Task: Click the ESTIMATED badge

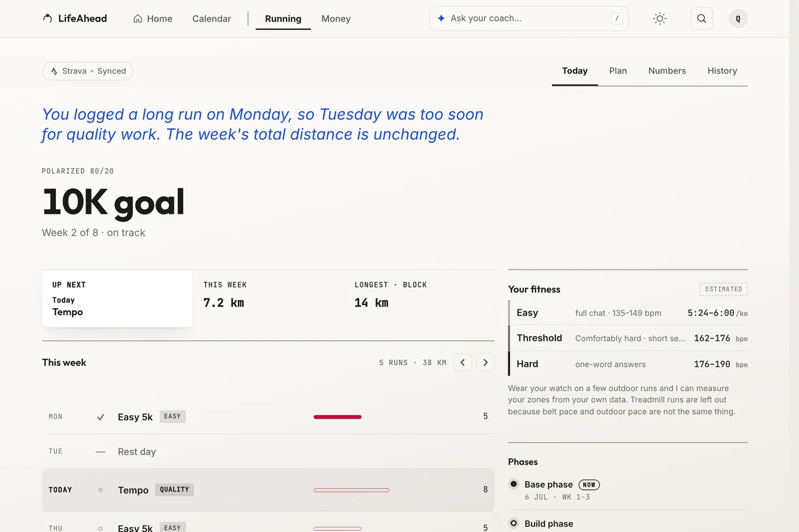Action: coord(724,289)
